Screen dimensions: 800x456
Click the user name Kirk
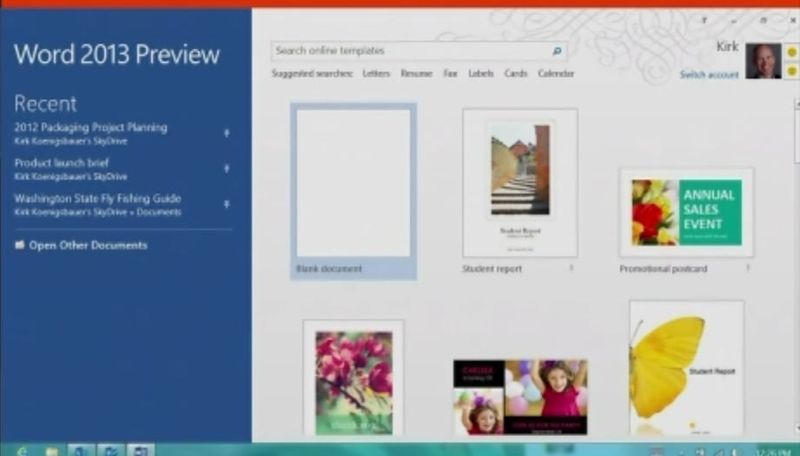727,46
